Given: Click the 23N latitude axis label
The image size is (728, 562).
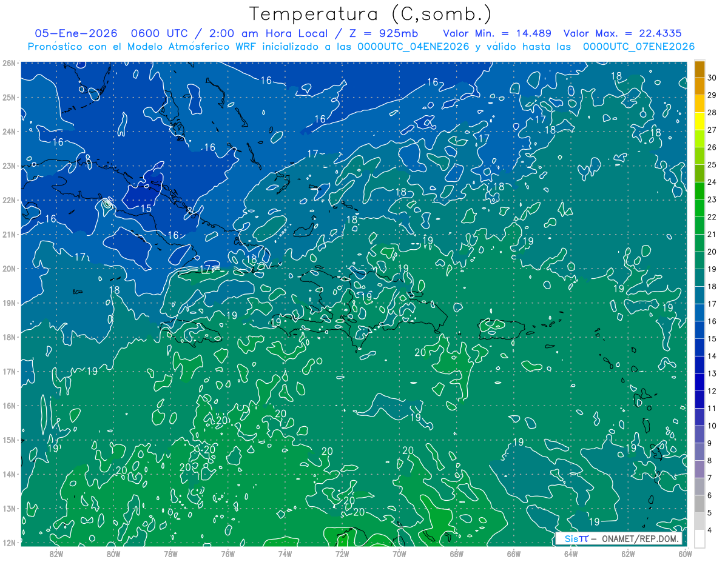Looking at the screenshot, I should pyautogui.click(x=8, y=166).
